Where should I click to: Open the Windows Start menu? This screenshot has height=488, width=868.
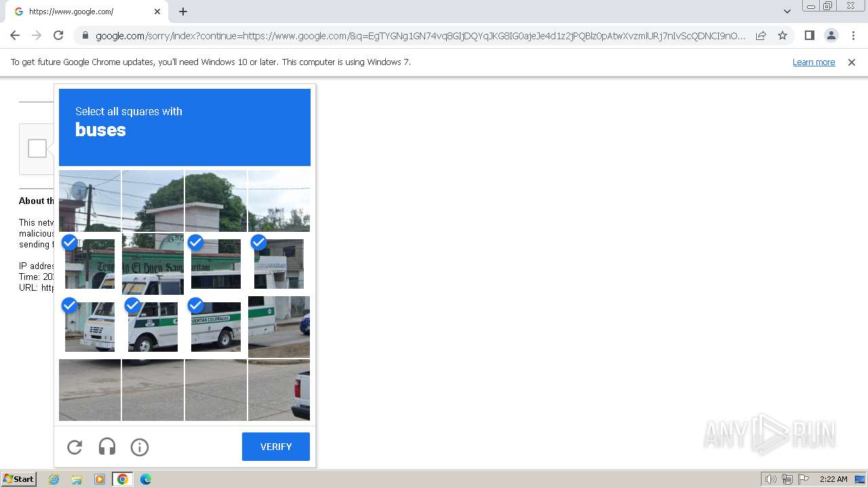(x=19, y=479)
